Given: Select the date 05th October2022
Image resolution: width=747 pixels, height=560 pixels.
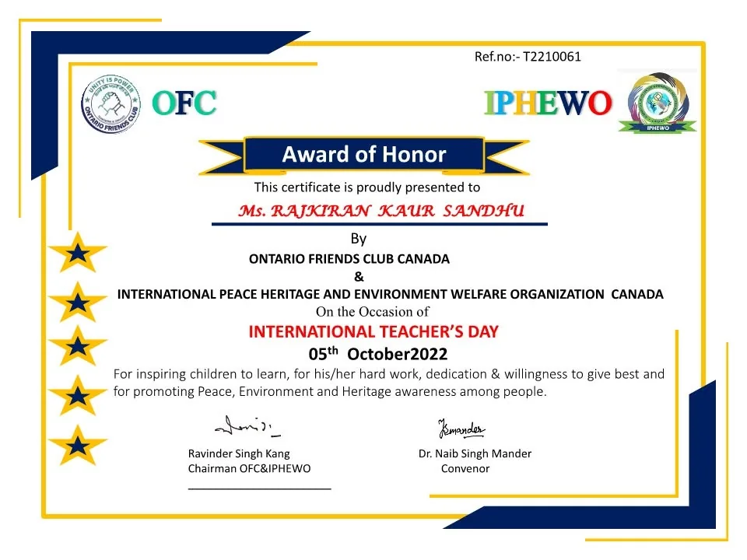Looking at the screenshot, I should pos(378,354).
